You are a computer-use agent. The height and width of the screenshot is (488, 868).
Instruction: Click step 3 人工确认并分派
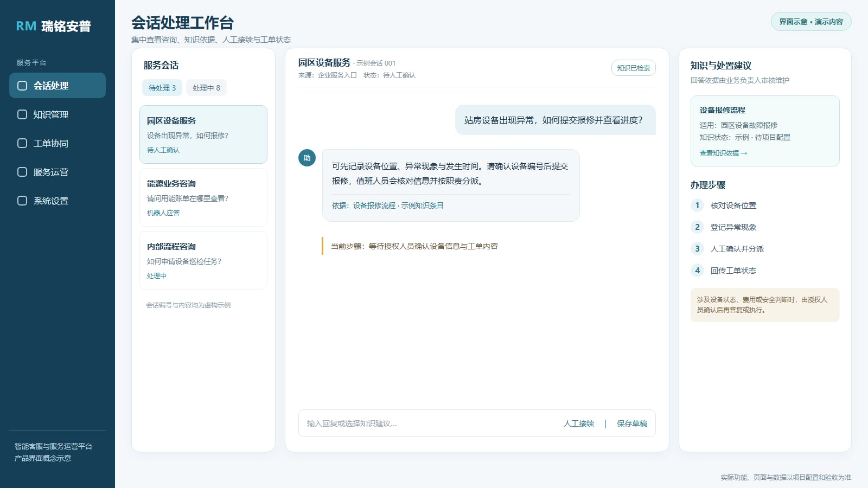click(727, 249)
